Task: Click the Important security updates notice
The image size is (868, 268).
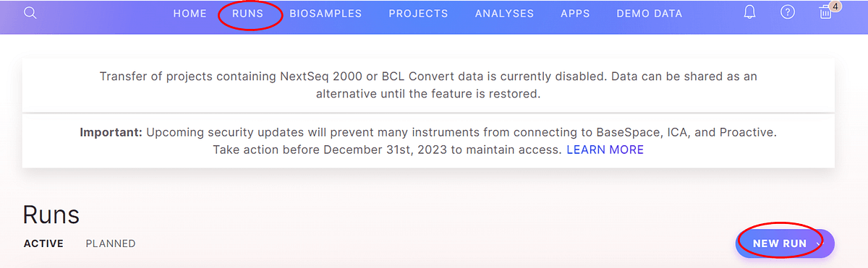Action: point(428,141)
